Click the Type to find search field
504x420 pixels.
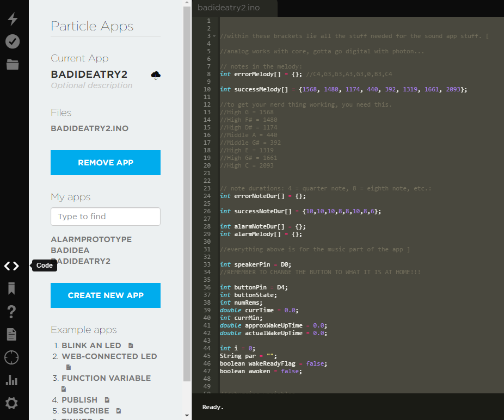tap(106, 217)
